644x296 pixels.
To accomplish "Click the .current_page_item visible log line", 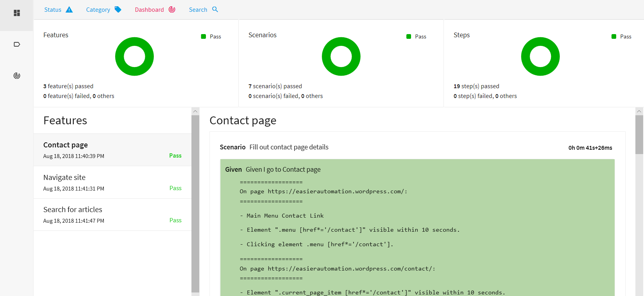I will point(372,292).
